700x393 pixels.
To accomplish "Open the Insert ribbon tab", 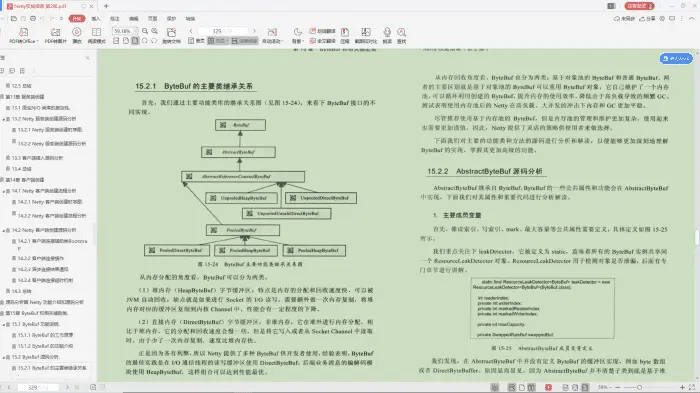I will tap(96, 19).
